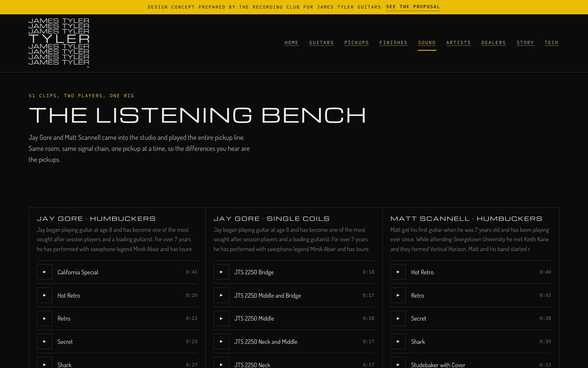Screen dimensions: 588x368
Task: Click the JTS 2250 Neck and Middle title
Action: tap(266, 342)
